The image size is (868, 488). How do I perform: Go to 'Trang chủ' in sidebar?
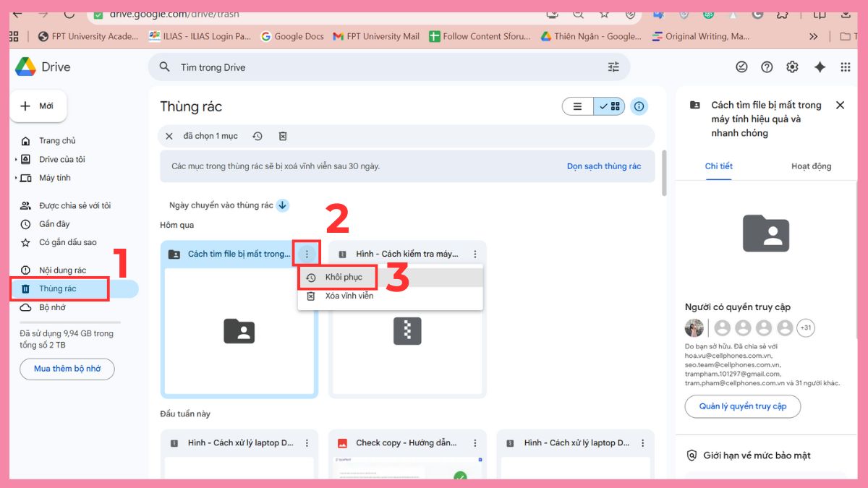58,141
